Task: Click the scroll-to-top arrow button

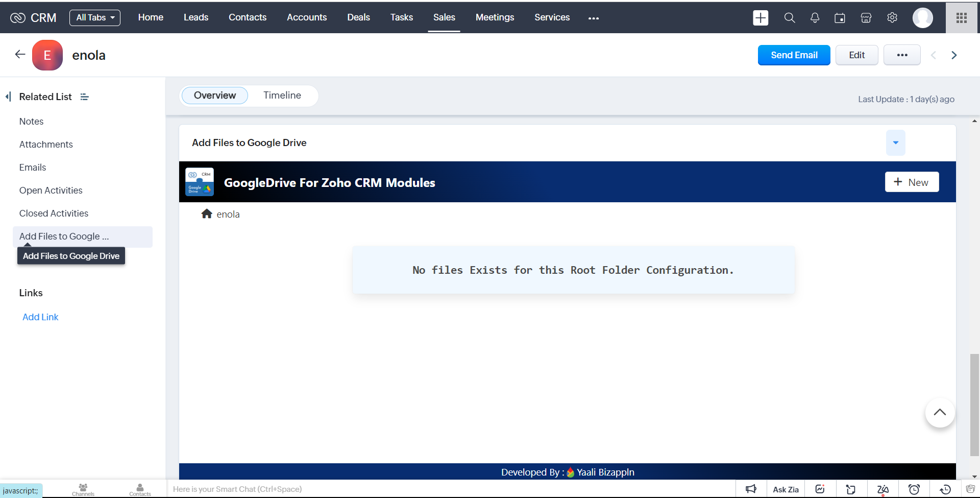Action: pyautogui.click(x=940, y=413)
